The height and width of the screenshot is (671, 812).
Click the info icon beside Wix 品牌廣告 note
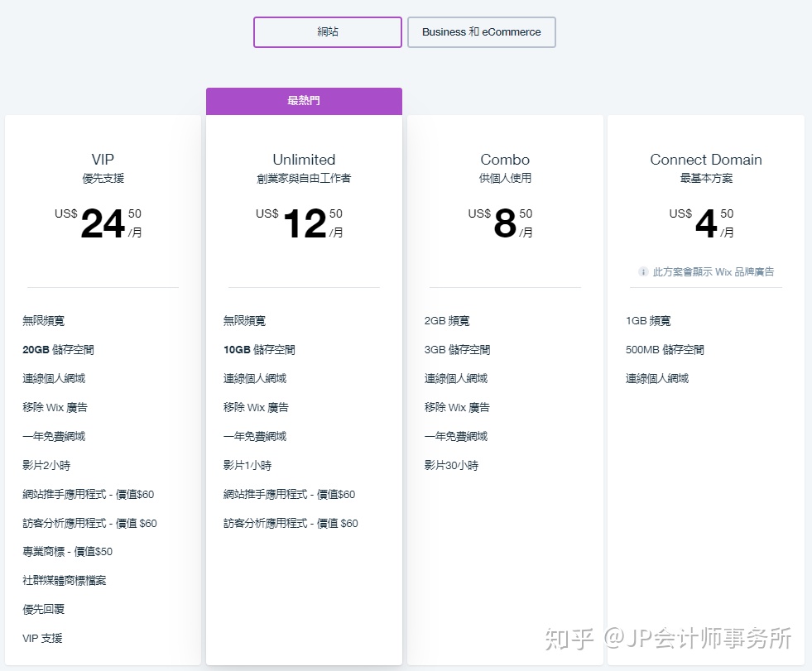(x=643, y=272)
